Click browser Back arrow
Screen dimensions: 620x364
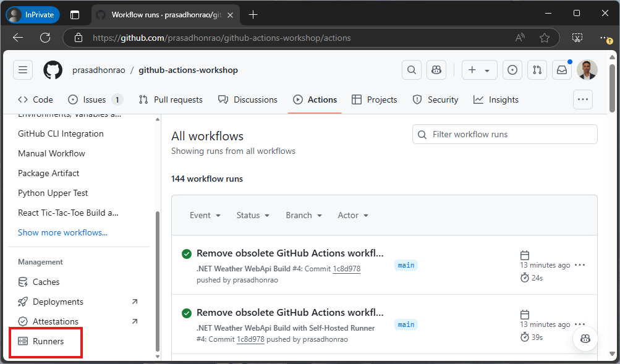click(18, 38)
